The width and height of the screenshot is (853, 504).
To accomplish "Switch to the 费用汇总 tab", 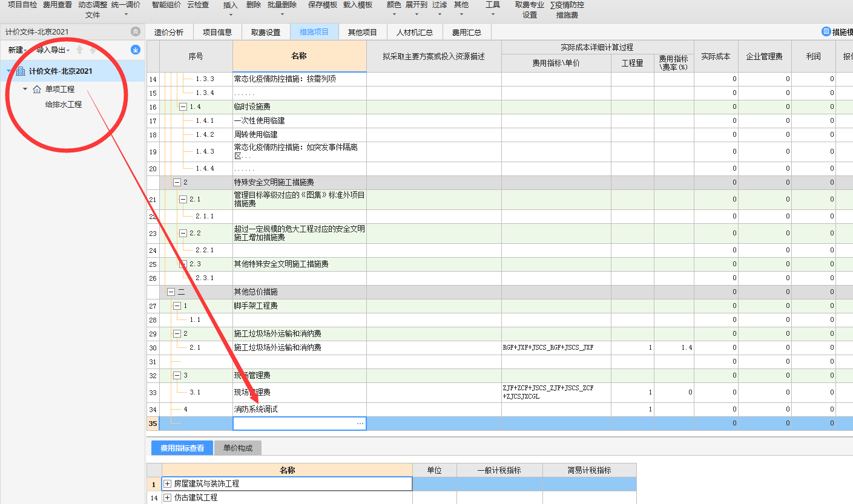I will pyautogui.click(x=467, y=32).
